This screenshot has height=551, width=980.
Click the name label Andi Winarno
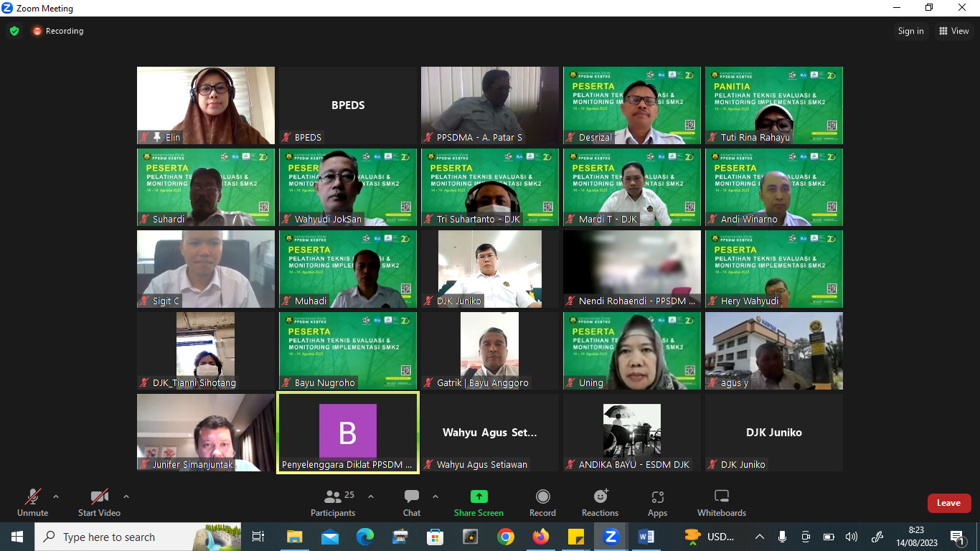tap(749, 220)
